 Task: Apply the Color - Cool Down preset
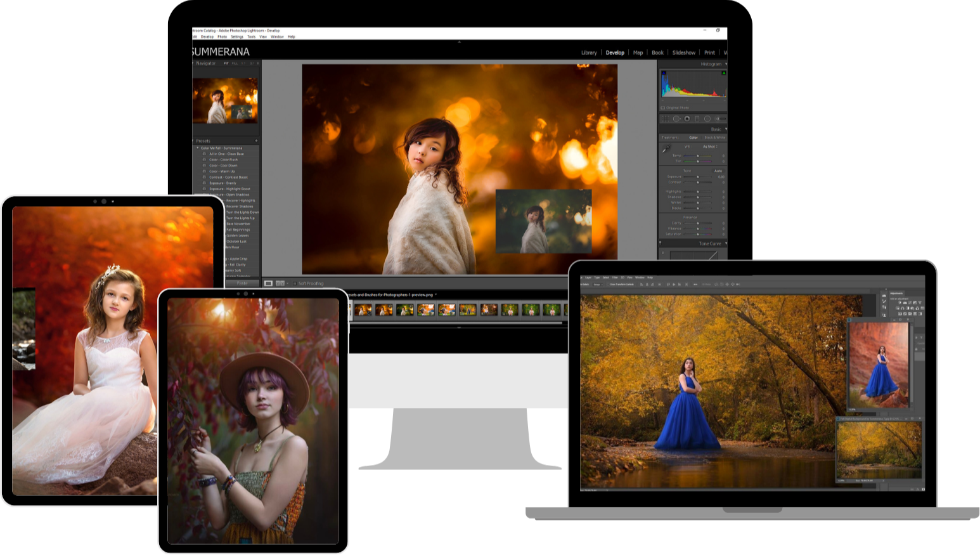coord(223,166)
